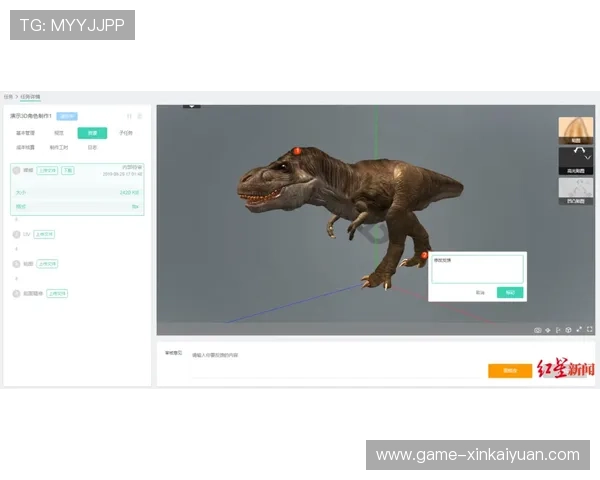Click the red annotation marker on dinosaur head

[296, 151]
